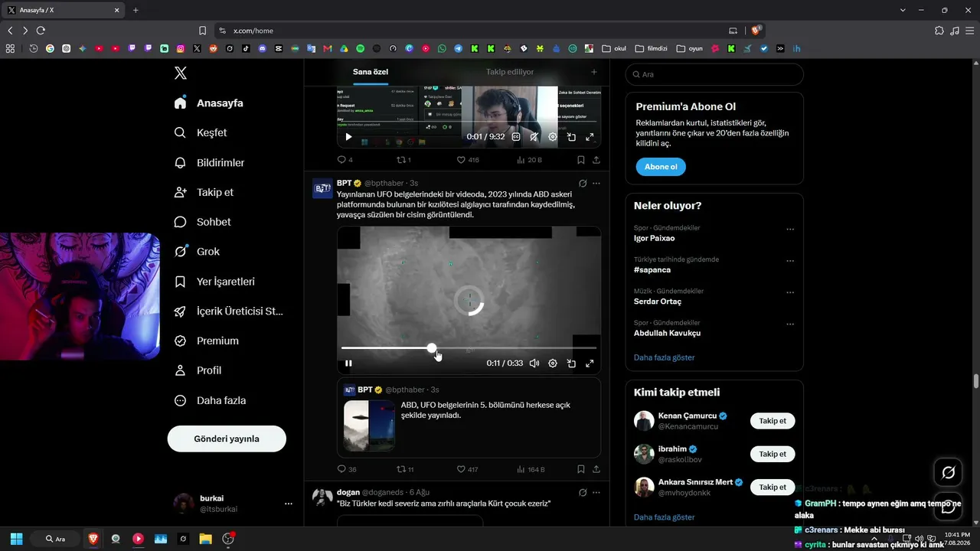This screenshot has height=551, width=980.
Task: Play the top video at 0:01 / 9:32
Action: [x=348, y=137]
